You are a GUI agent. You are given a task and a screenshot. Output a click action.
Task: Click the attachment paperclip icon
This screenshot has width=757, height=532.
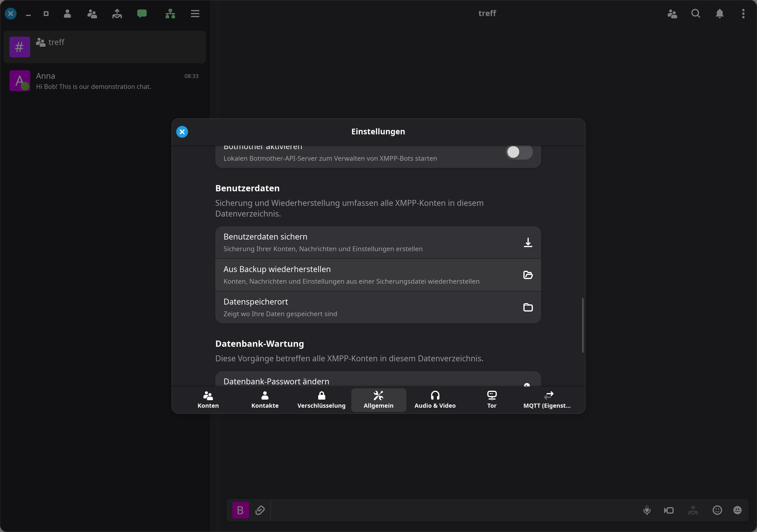(260, 510)
